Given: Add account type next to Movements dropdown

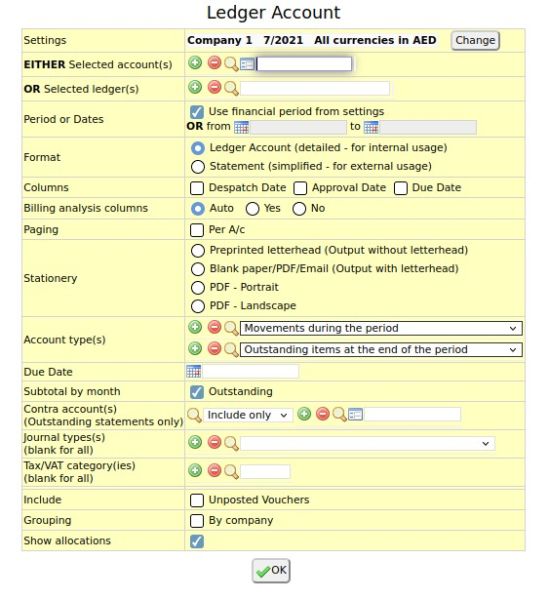Looking at the screenshot, I should pyautogui.click(x=195, y=328).
